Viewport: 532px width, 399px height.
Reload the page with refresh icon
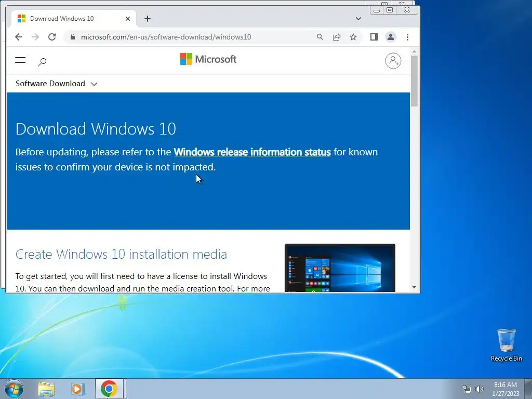(x=52, y=37)
